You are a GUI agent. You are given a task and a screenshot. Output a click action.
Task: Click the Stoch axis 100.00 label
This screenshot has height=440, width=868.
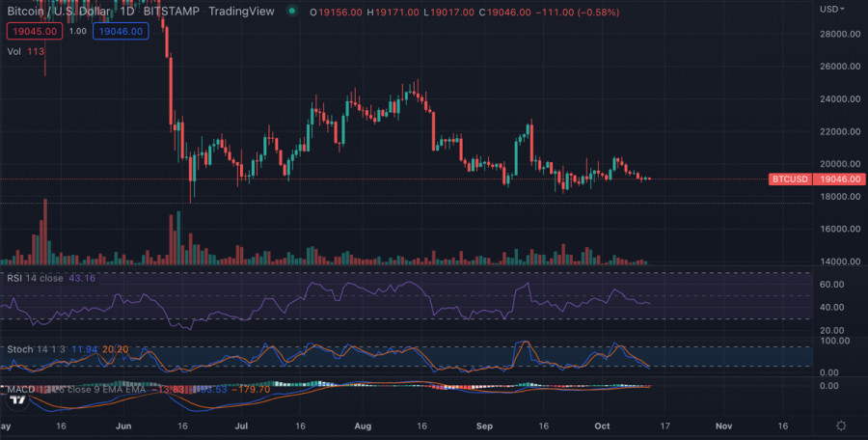click(834, 341)
